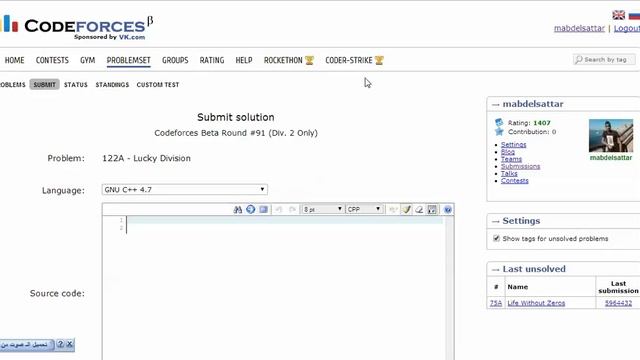
Task: Click the green mabdelsattar name under photo
Action: point(611,158)
